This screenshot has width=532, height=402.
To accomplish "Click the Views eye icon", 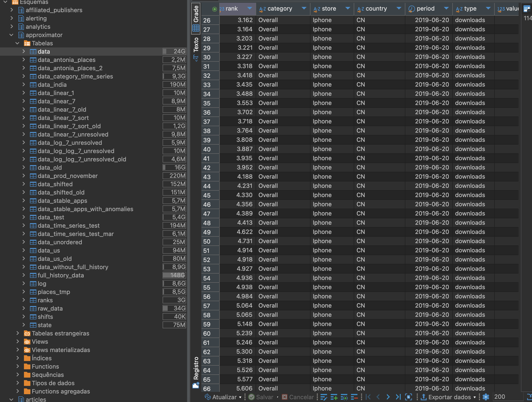I will (x=27, y=342).
